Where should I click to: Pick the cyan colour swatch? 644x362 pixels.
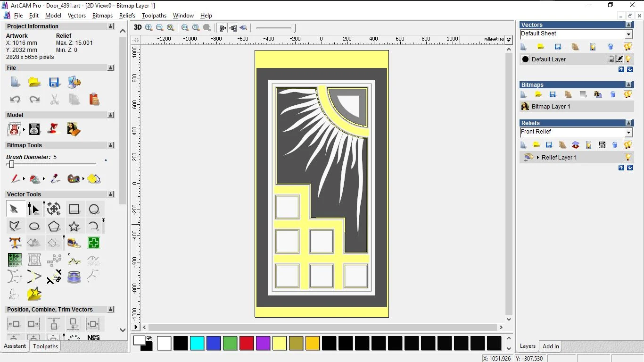[197, 343]
